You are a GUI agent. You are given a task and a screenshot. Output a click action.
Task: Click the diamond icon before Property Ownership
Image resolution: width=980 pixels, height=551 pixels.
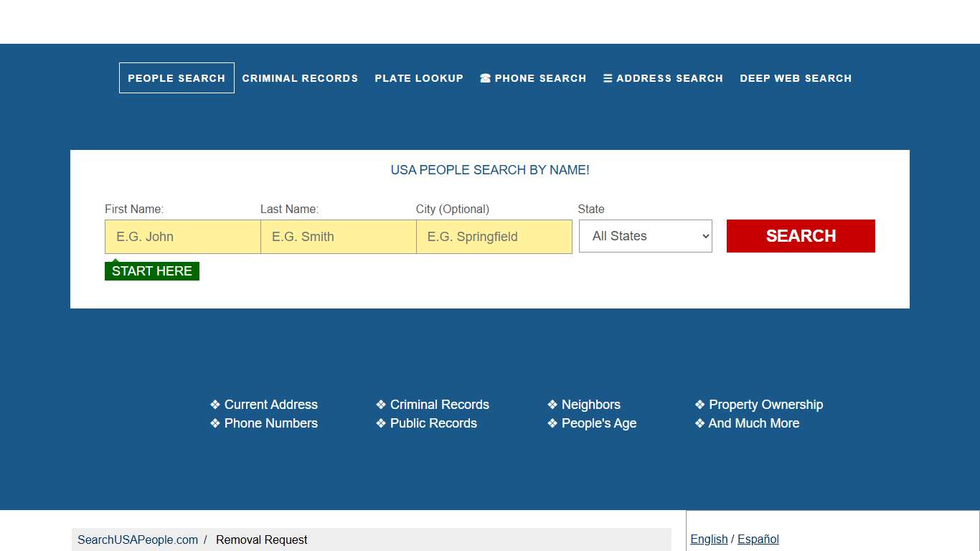(699, 404)
